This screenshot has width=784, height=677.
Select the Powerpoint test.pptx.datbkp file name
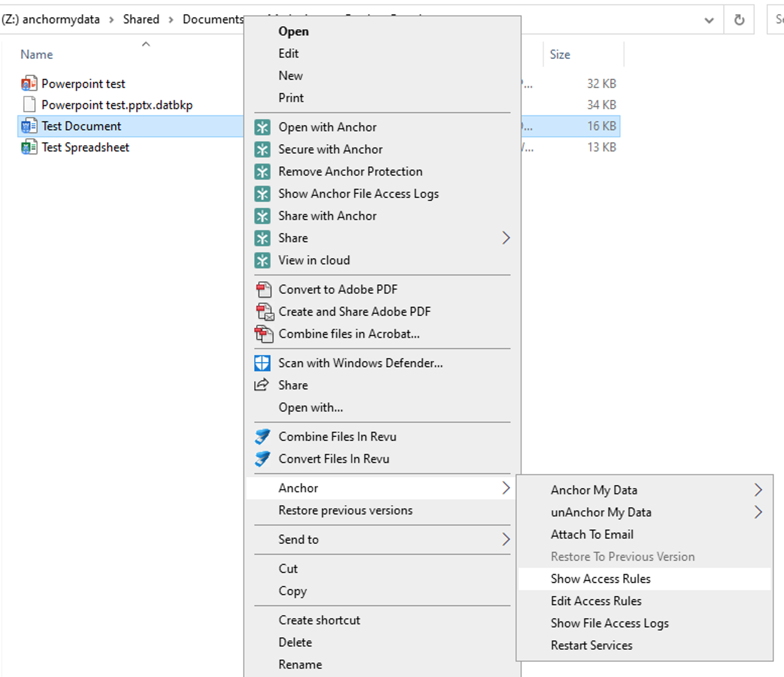coord(117,105)
